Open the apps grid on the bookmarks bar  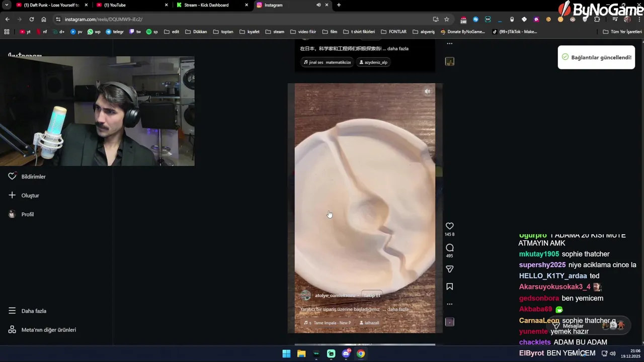pyautogui.click(x=7, y=32)
